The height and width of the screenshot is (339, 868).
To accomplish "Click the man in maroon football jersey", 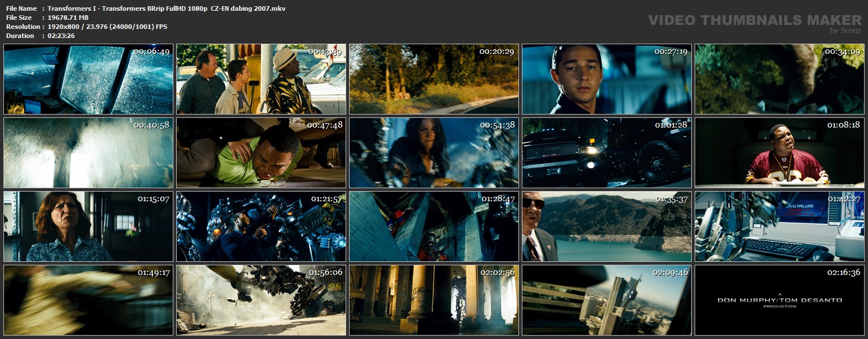I will coord(779,152).
